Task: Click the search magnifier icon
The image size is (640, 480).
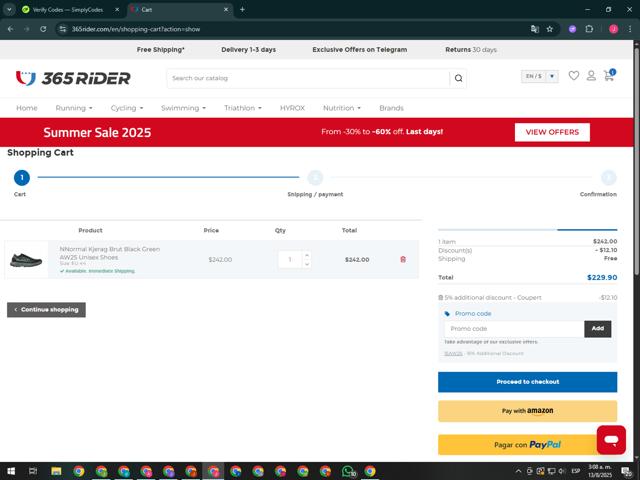Action: 458,78
